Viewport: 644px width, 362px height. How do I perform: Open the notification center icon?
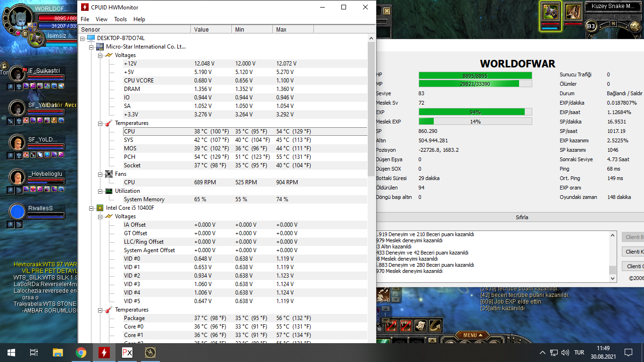coord(628,353)
